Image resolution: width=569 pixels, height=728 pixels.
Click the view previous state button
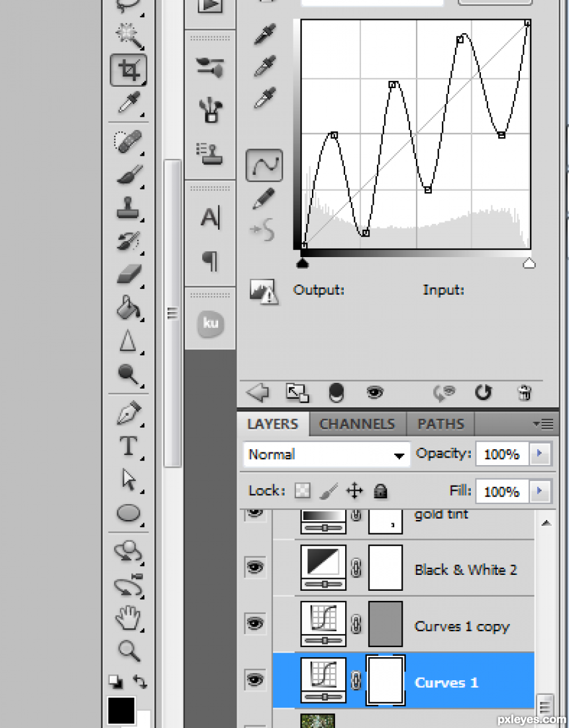[x=444, y=393]
